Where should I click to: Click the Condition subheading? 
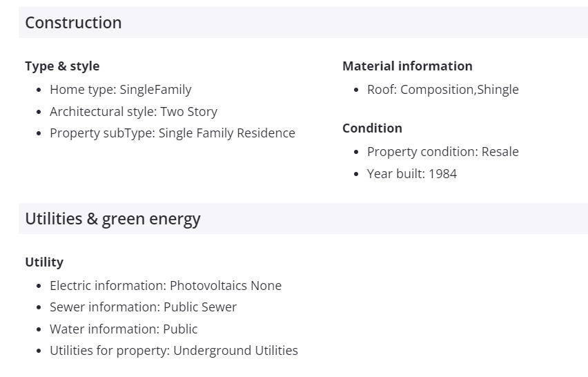pyautogui.click(x=372, y=128)
